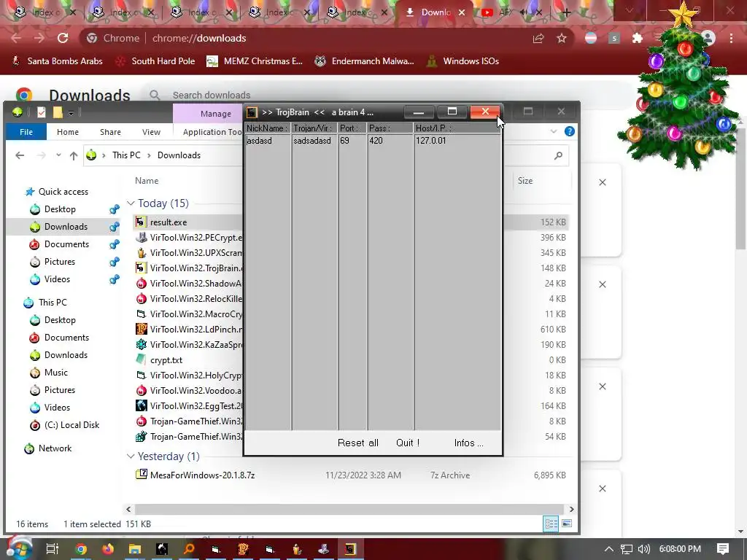Open the Endermanch Malwa... bookmark
Screen dimensions: 747x560
[x=365, y=61]
